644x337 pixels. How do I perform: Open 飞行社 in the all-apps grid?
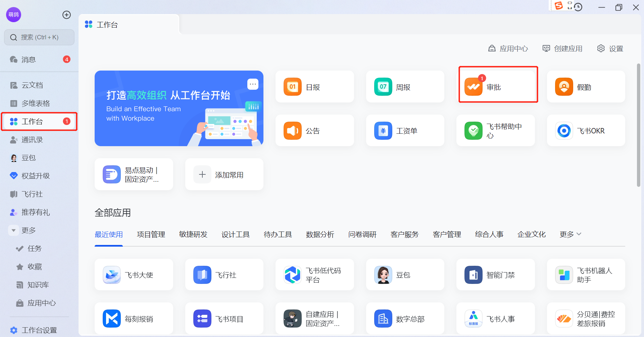coord(224,275)
